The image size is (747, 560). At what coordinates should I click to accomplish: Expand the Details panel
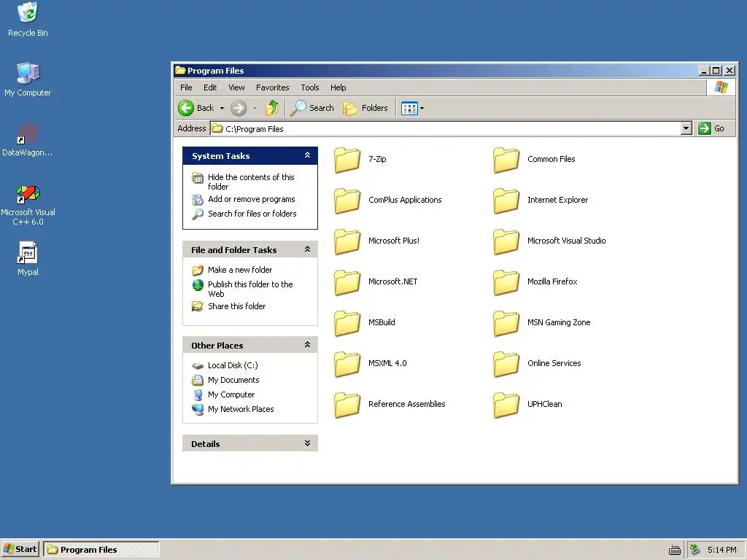pos(307,443)
